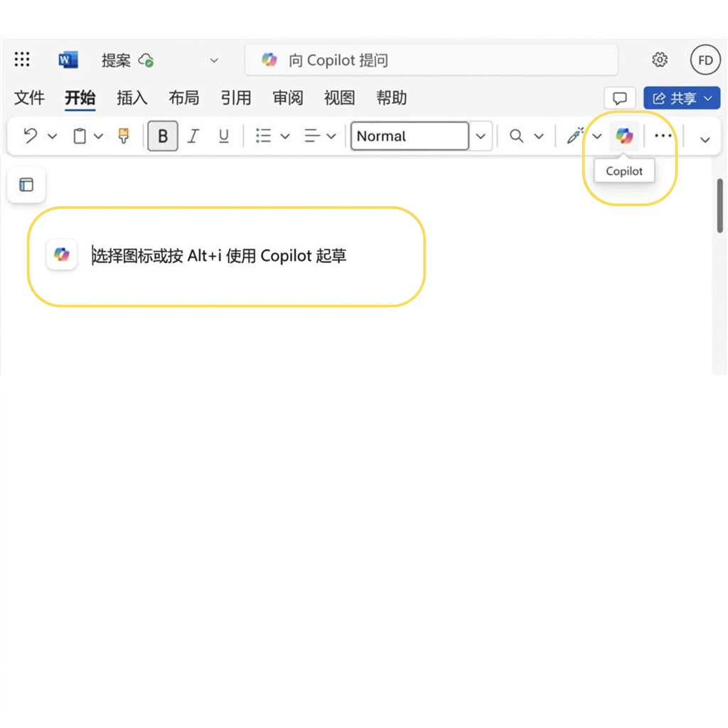Expand the editor pen dropdown arrow

point(597,136)
